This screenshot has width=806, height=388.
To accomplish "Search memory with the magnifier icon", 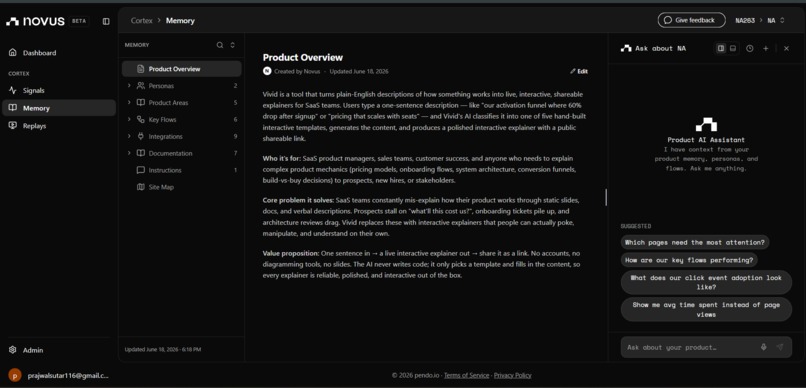I will pos(220,45).
